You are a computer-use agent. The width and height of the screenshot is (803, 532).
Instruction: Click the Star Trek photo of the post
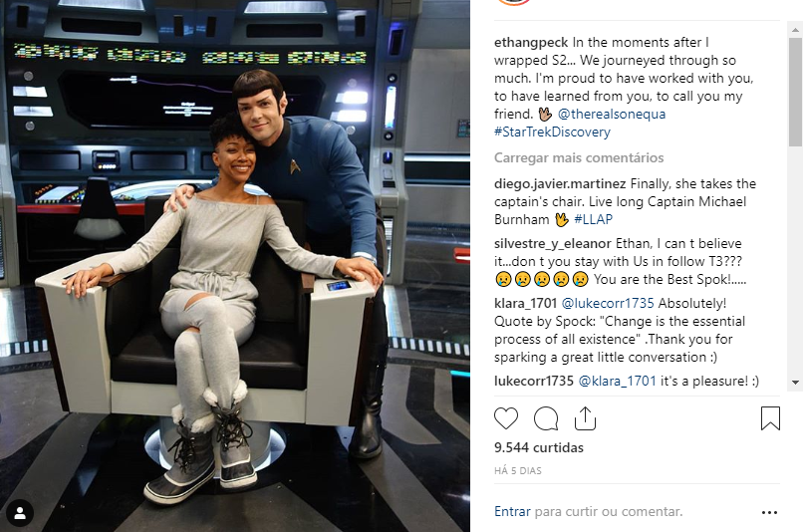click(x=235, y=266)
